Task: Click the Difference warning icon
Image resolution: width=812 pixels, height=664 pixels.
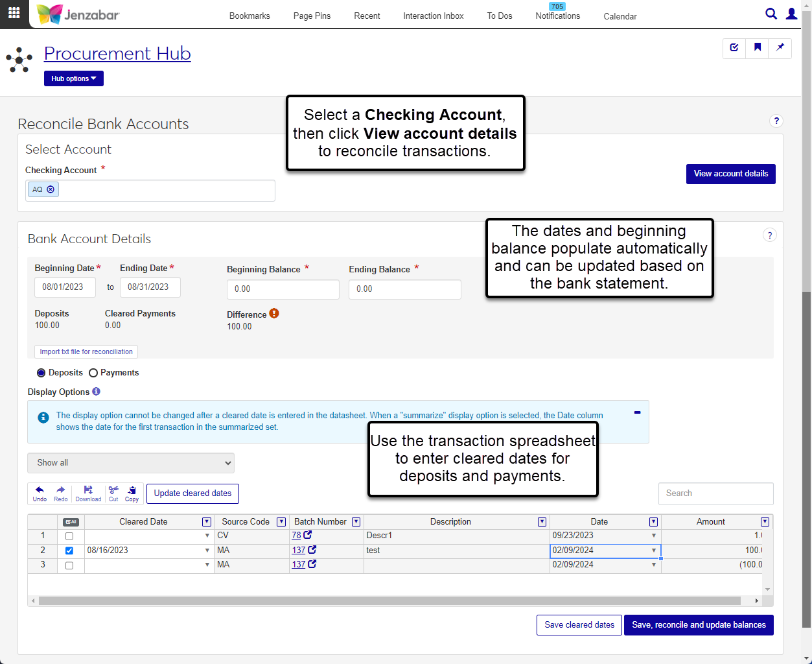Action: (274, 313)
